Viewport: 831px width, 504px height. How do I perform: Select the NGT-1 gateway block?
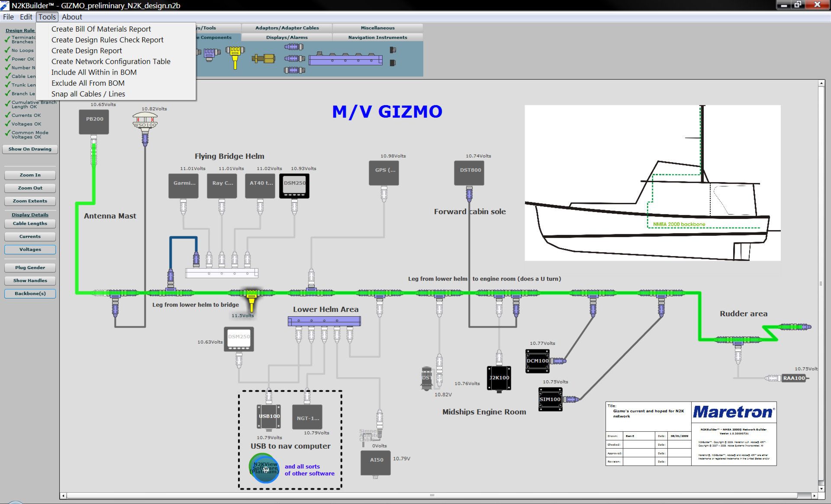point(307,417)
